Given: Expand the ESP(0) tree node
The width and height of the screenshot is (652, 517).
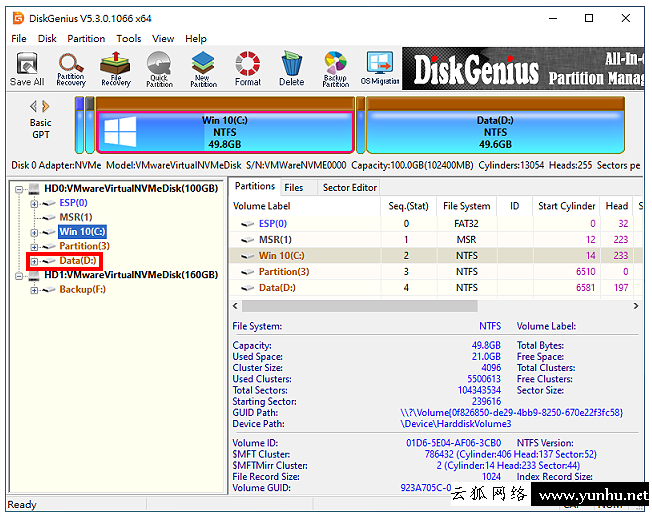Looking at the screenshot, I should [34, 203].
